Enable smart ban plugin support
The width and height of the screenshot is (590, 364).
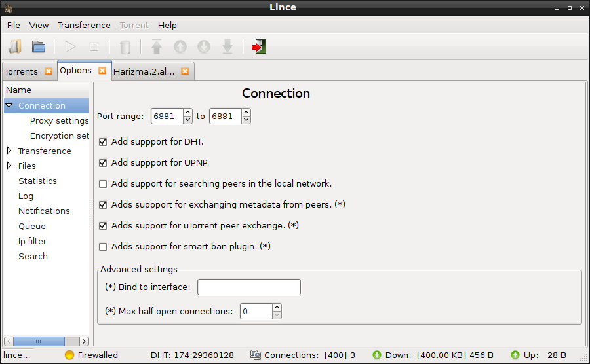pos(103,247)
